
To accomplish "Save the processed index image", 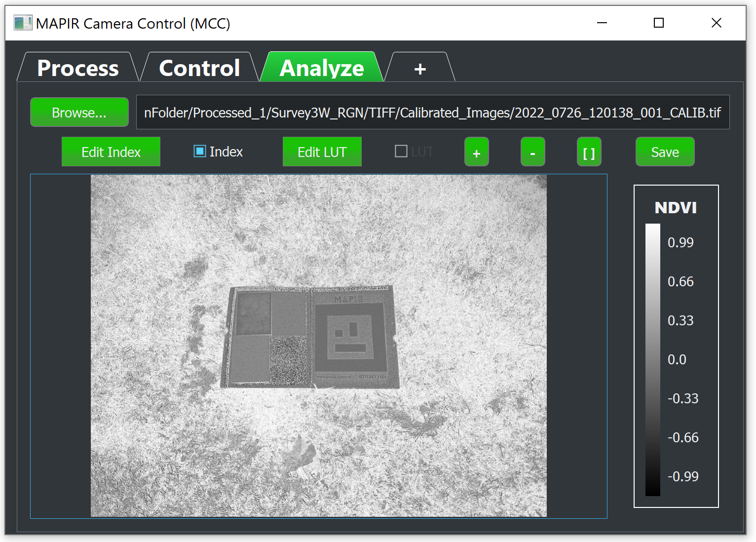I will pos(665,152).
